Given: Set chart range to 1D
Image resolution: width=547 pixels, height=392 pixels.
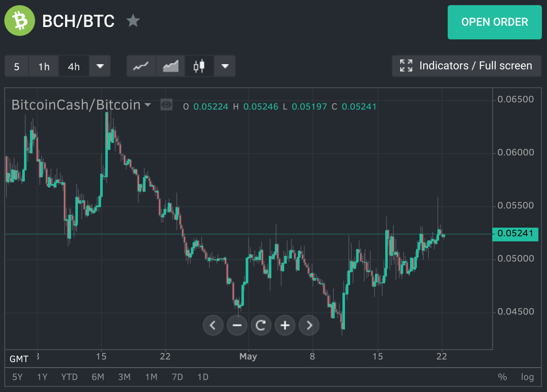Looking at the screenshot, I should coord(203,377).
